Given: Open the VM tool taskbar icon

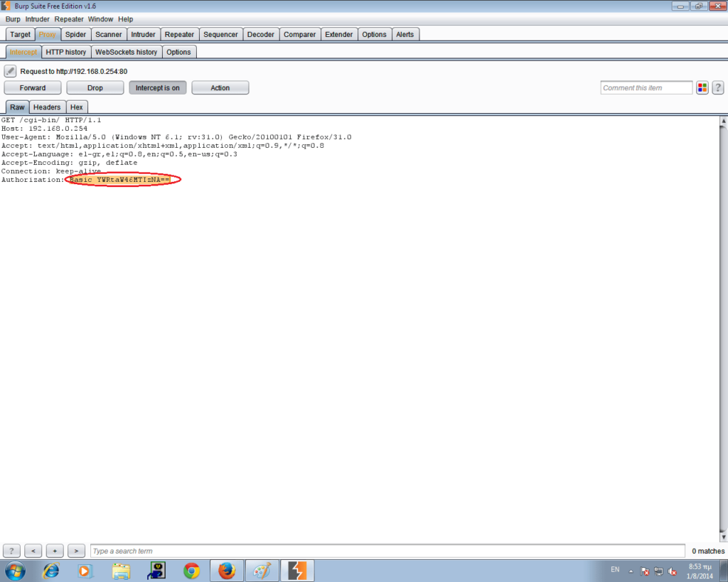Looking at the screenshot, I should (x=156, y=571).
